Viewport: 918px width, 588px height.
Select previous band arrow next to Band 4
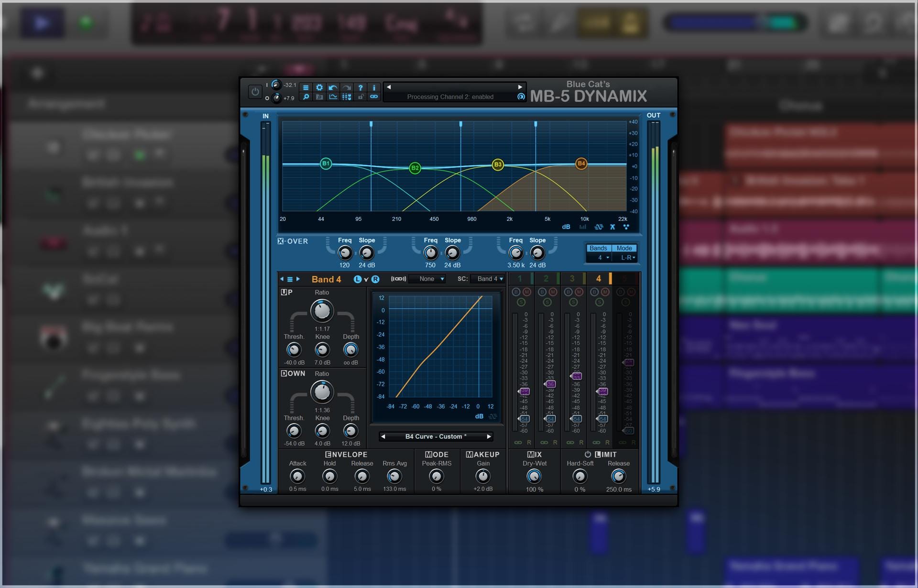282,279
